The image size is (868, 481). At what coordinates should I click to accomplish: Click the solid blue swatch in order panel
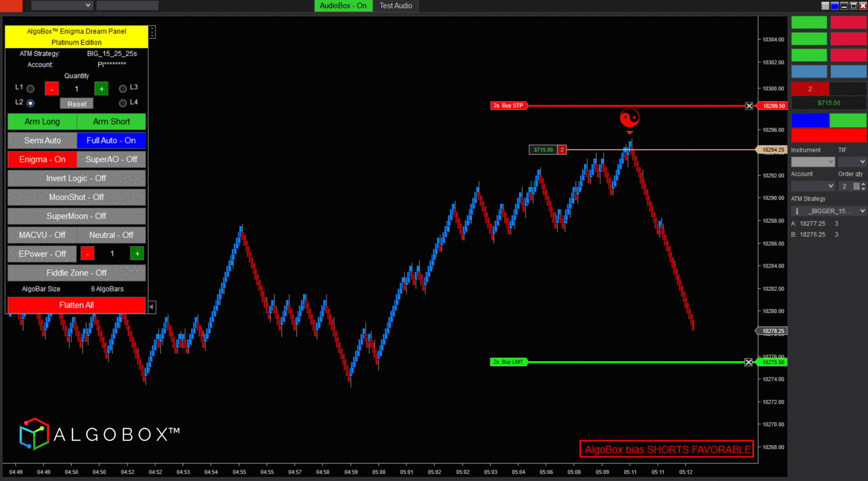click(810, 120)
